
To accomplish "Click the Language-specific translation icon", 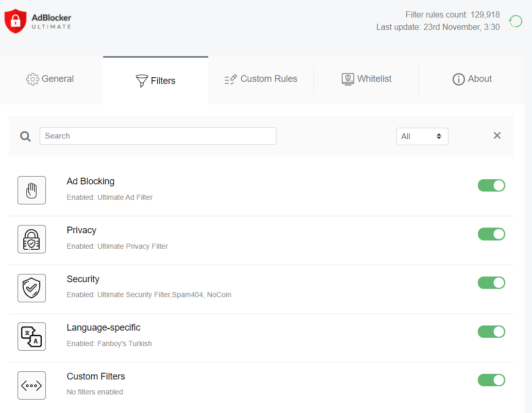I will pos(31,336).
